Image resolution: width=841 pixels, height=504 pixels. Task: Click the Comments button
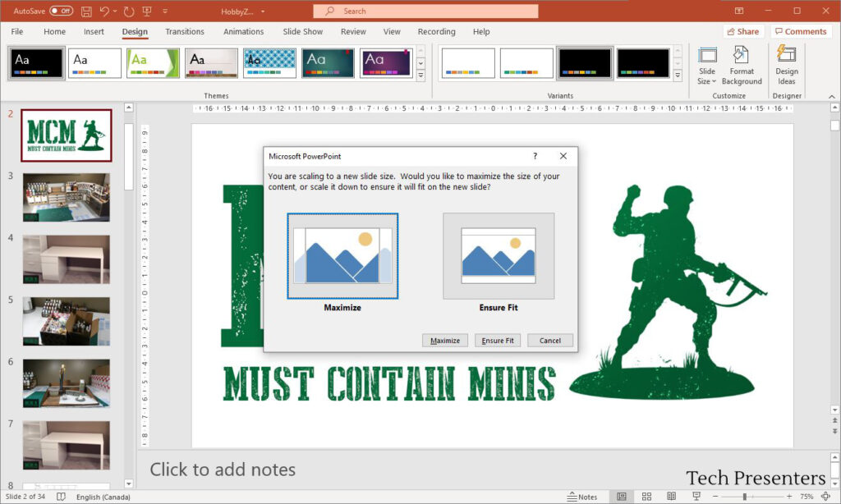[x=801, y=32]
